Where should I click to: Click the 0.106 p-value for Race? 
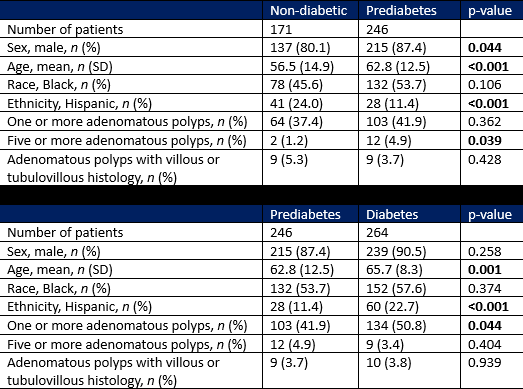[485, 84]
